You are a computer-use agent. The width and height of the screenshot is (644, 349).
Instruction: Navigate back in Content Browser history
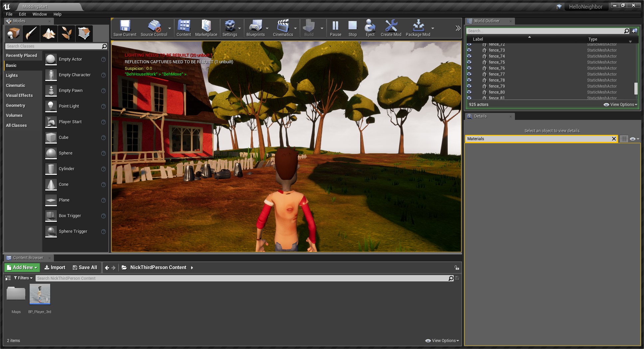pyautogui.click(x=107, y=268)
